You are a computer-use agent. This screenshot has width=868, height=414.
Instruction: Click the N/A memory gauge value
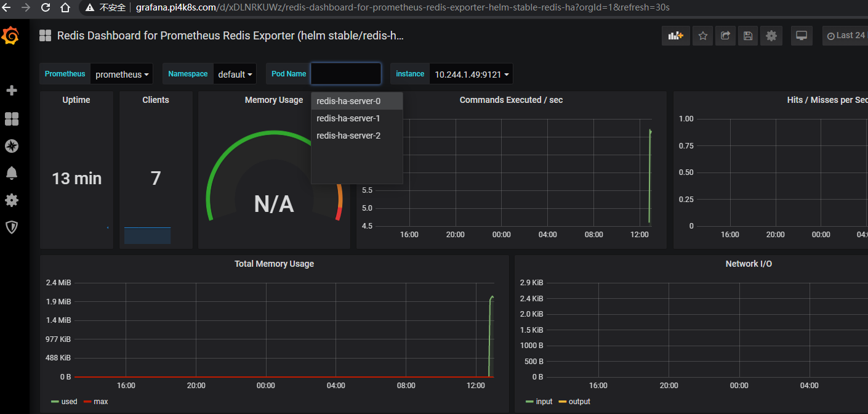click(x=274, y=204)
